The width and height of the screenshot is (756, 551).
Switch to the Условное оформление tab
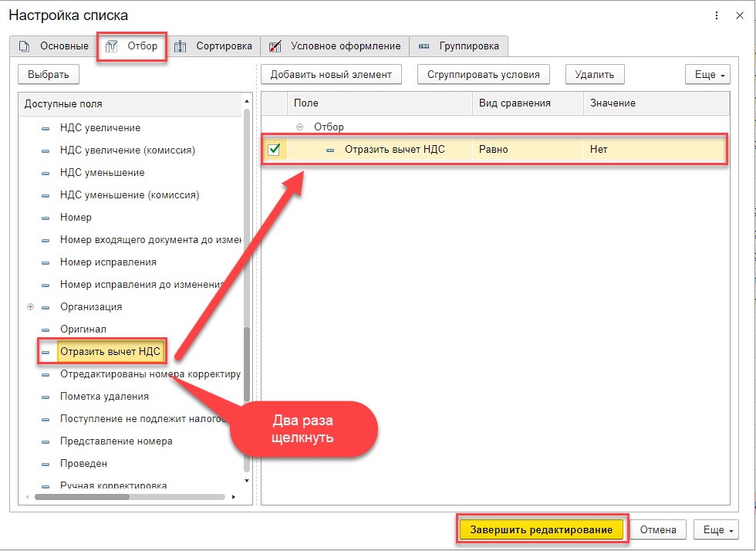(335, 46)
